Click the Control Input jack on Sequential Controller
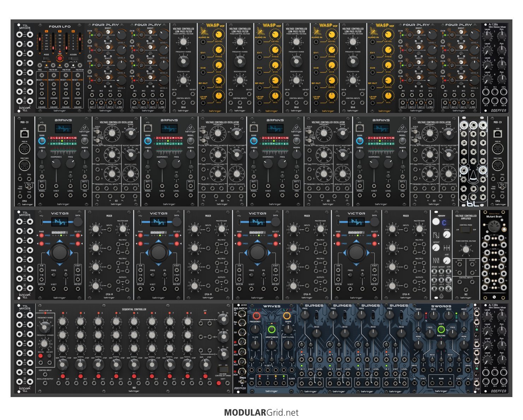The height and width of the screenshot is (420, 523). tap(45, 374)
